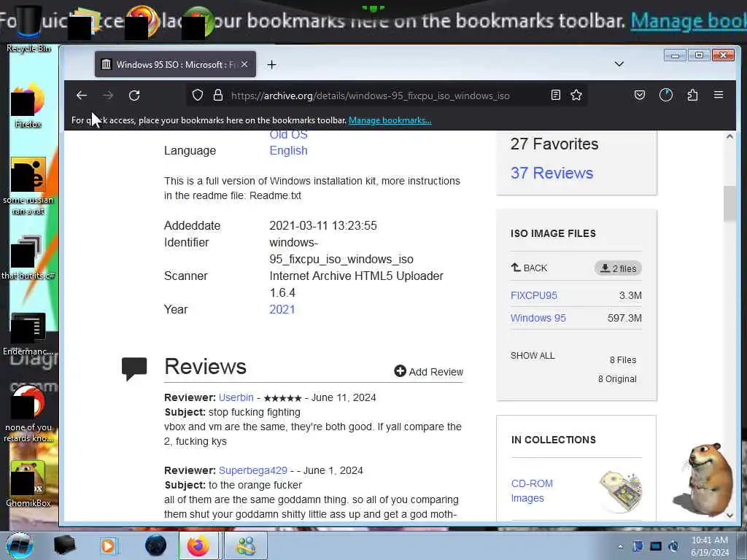Open Pocket save icon in toolbar
This screenshot has height=560, width=747.
coord(640,96)
